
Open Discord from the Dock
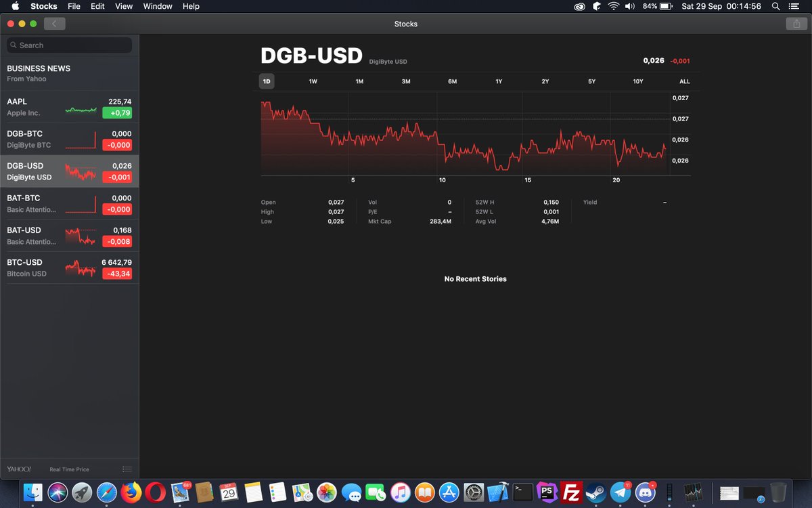646,492
